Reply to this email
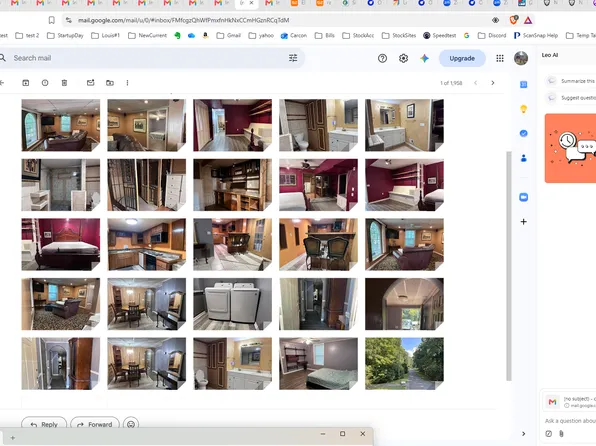The image size is (596, 446). click(x=44, y=424)
